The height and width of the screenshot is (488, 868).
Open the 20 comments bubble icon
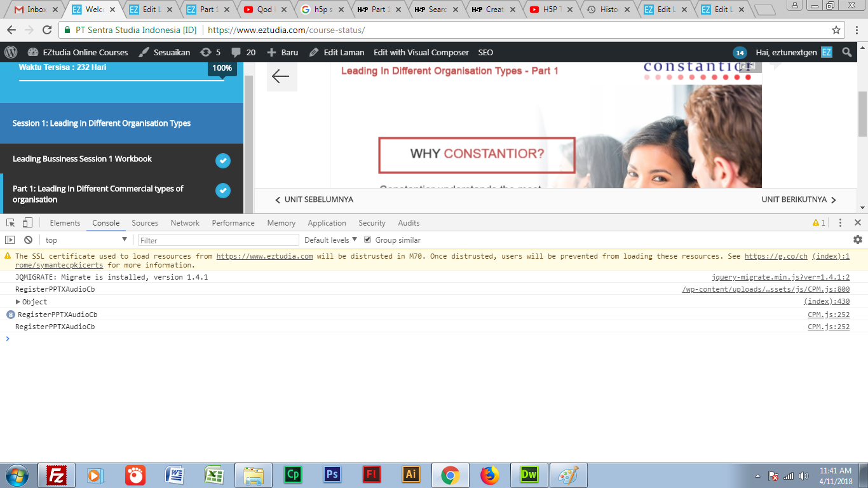243,52
